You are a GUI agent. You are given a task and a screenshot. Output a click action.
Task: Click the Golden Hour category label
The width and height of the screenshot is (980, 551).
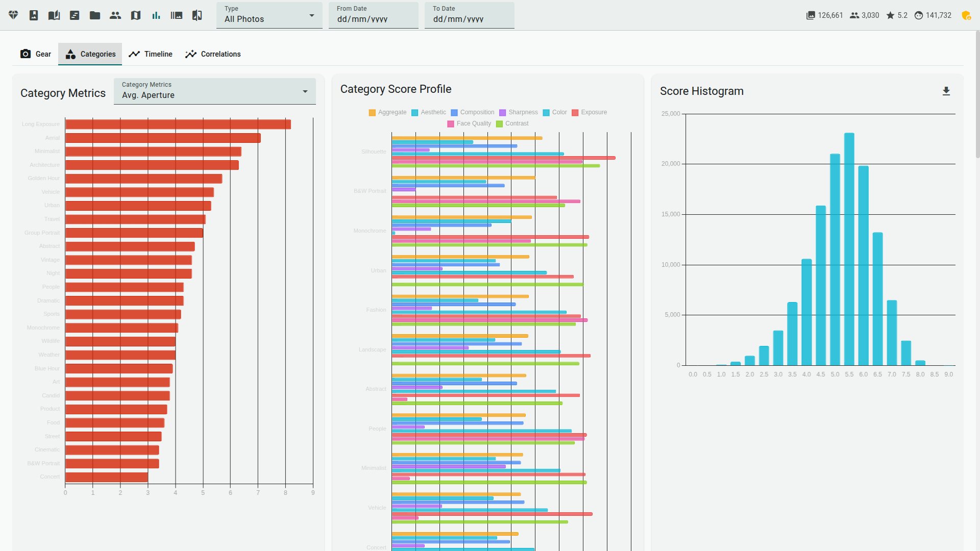pos(44,179)
